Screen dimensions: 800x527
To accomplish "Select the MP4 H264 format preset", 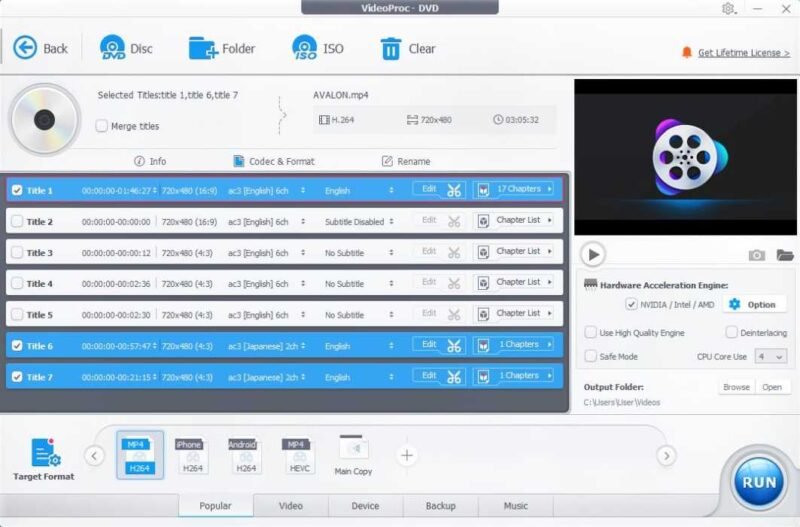I will pos(140,455).
